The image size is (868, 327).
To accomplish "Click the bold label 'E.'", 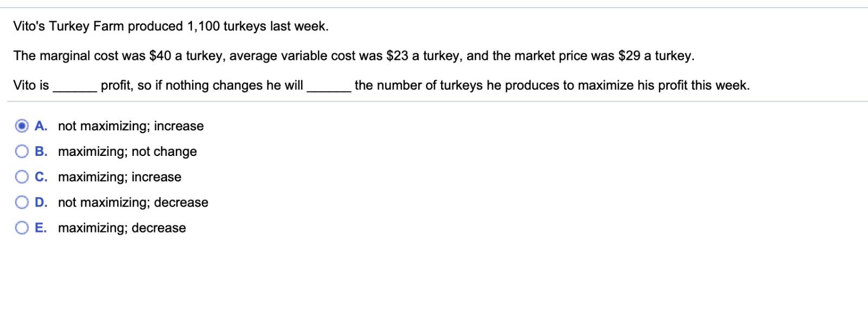I will coord(41,228).
